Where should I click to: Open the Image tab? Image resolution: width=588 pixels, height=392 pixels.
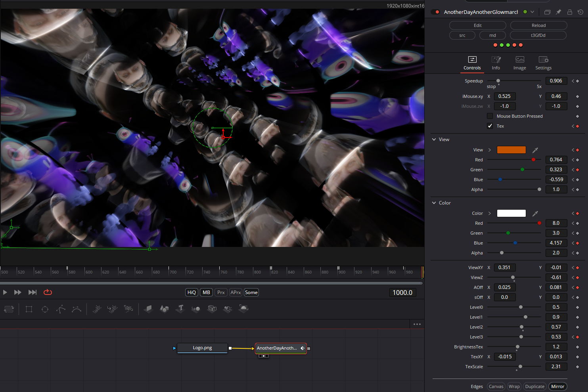click(x=520, y=63)
